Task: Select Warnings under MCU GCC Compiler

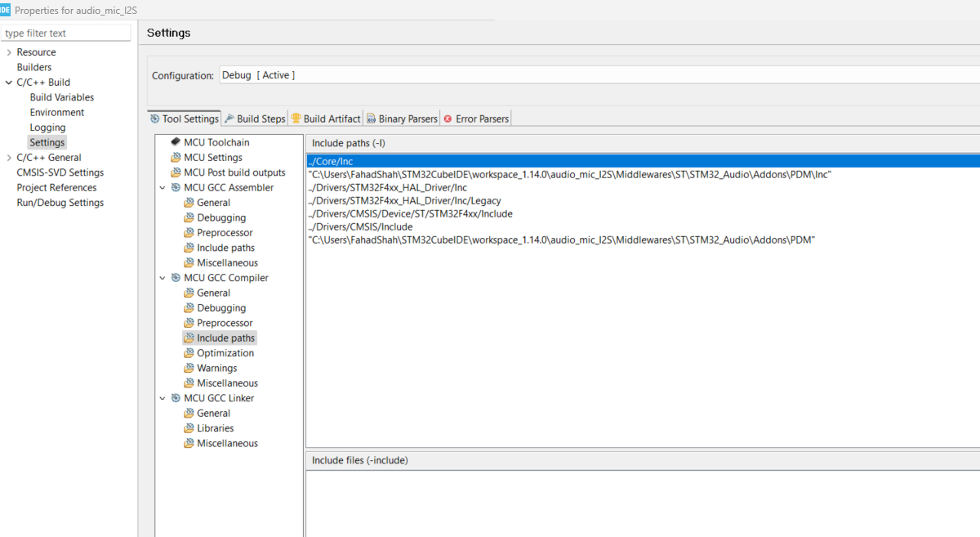Action: [x=215, y=367]
